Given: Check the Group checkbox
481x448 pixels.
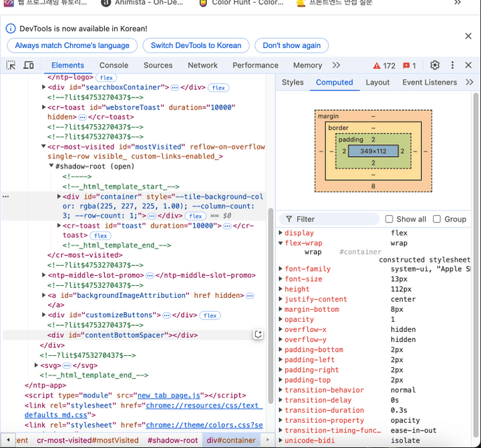Looking at the screenshot, I should [437, 219].
